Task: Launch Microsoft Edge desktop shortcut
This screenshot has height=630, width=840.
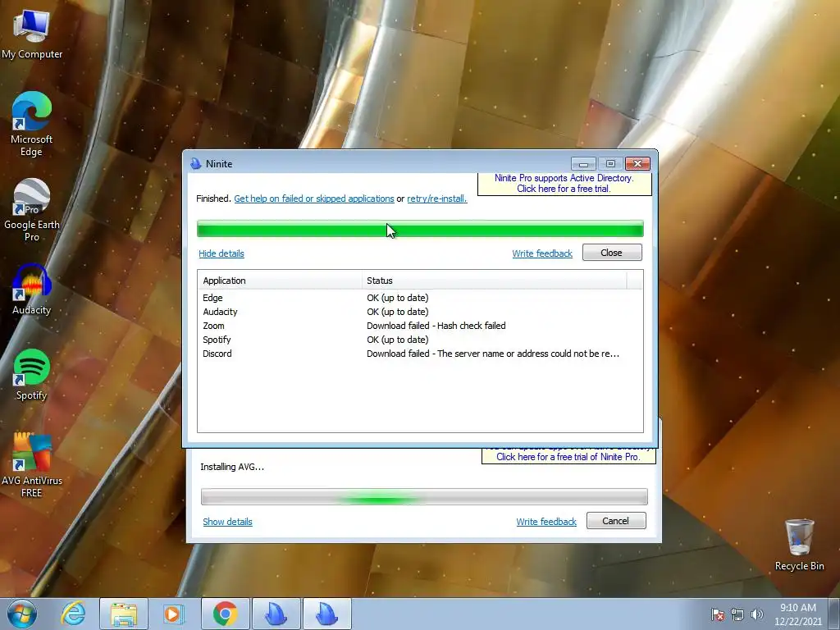Action: 32,124
